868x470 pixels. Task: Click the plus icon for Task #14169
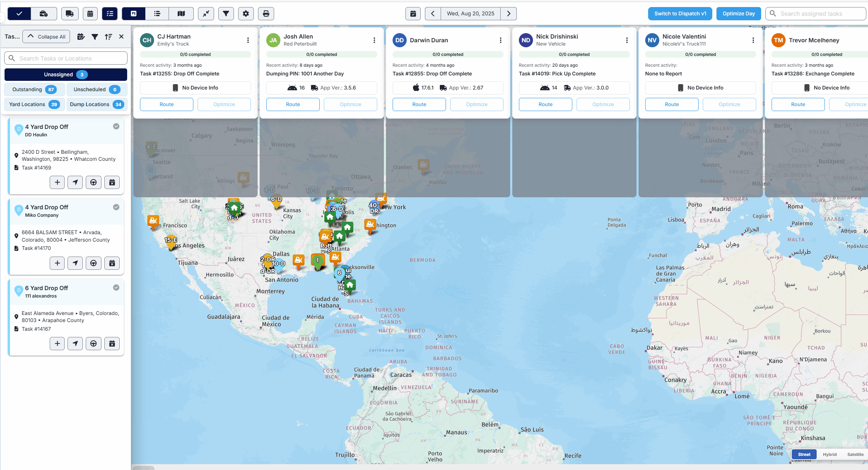(x=57, y=182)
